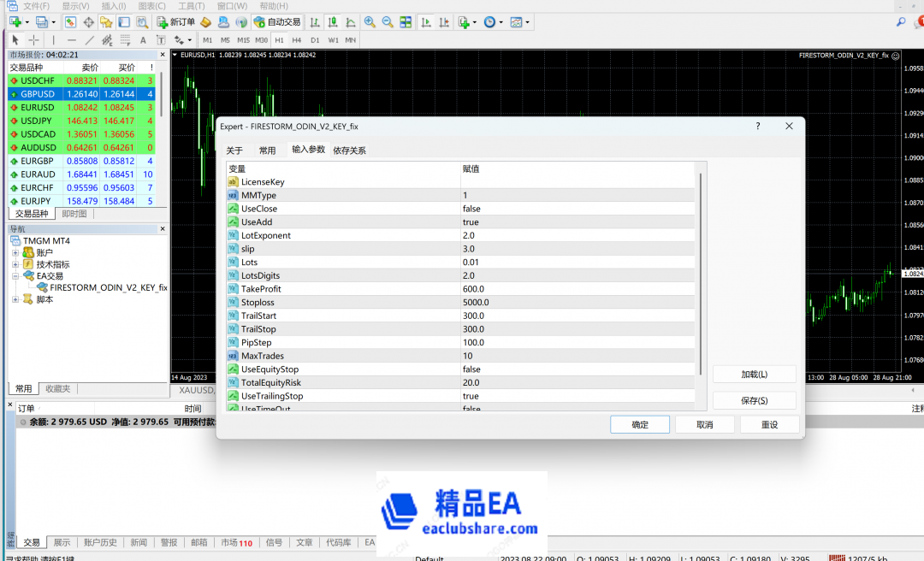Toggle the M15 timeframe button
The height and width of the screenshot is (561, 924).
[243, 40]
